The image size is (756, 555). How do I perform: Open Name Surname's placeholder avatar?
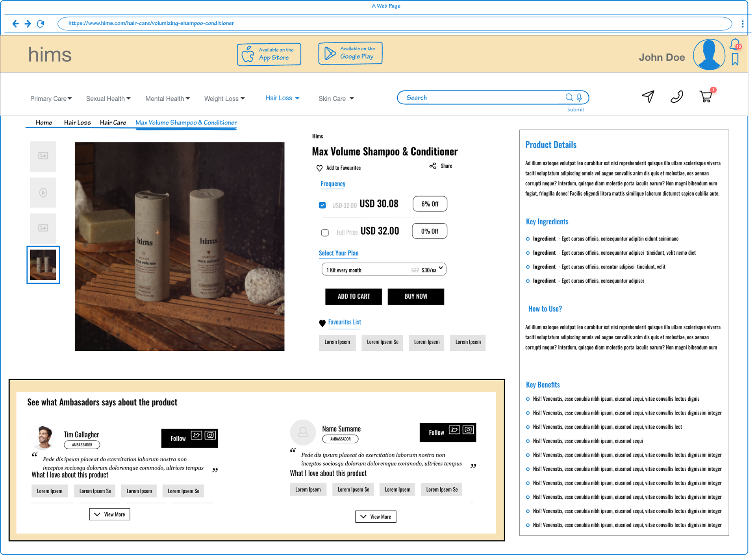[303, 433]
